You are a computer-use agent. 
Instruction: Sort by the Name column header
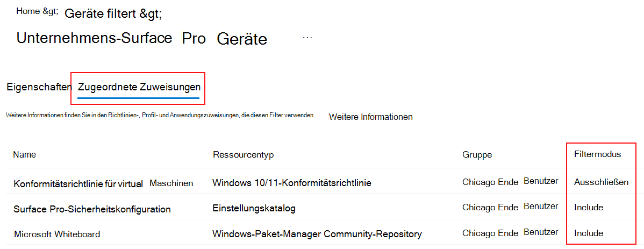(24, 155)
